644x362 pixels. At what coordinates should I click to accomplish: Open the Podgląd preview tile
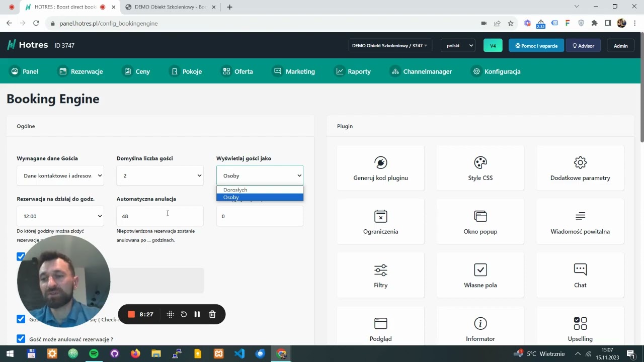click(x=380, y=327)
